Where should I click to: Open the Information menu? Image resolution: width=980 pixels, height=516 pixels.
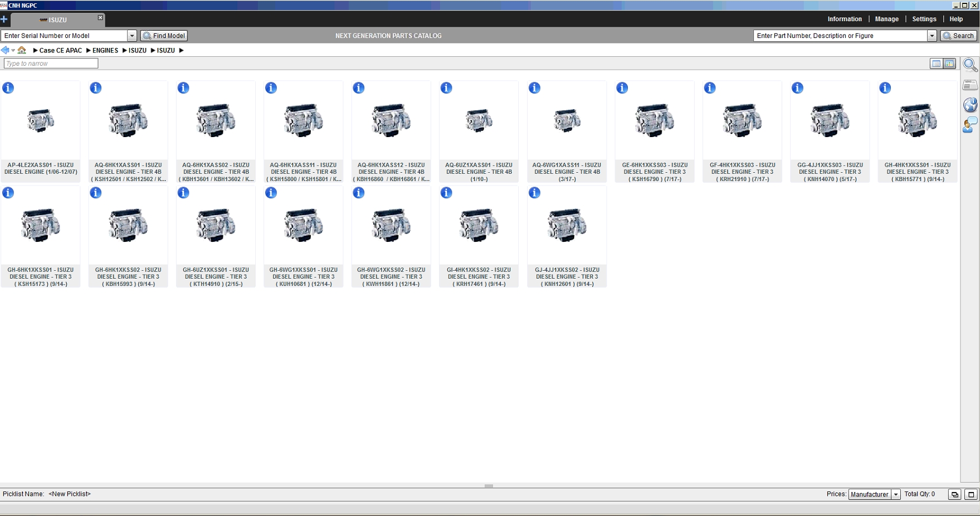point(845,19)
